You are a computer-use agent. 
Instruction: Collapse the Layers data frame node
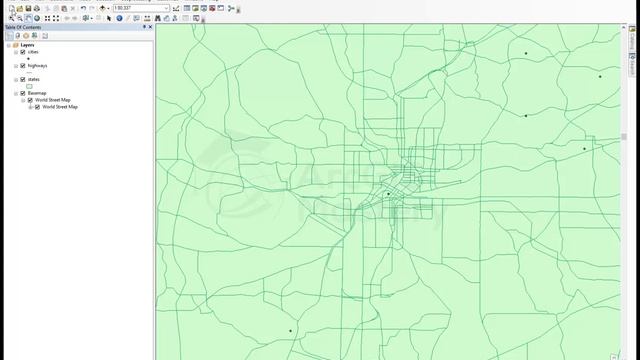coord(9,45)
